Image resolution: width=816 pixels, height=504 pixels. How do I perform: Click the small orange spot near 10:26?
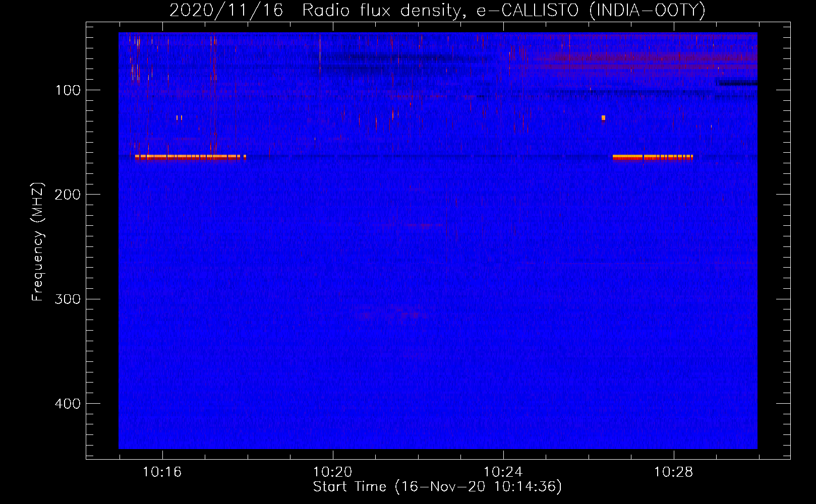click(x=603, y=118)
